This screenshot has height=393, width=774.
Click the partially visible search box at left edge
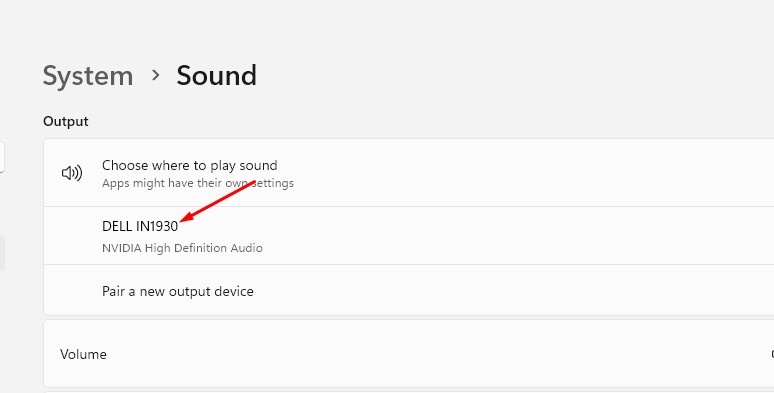[x=2, y=157]
